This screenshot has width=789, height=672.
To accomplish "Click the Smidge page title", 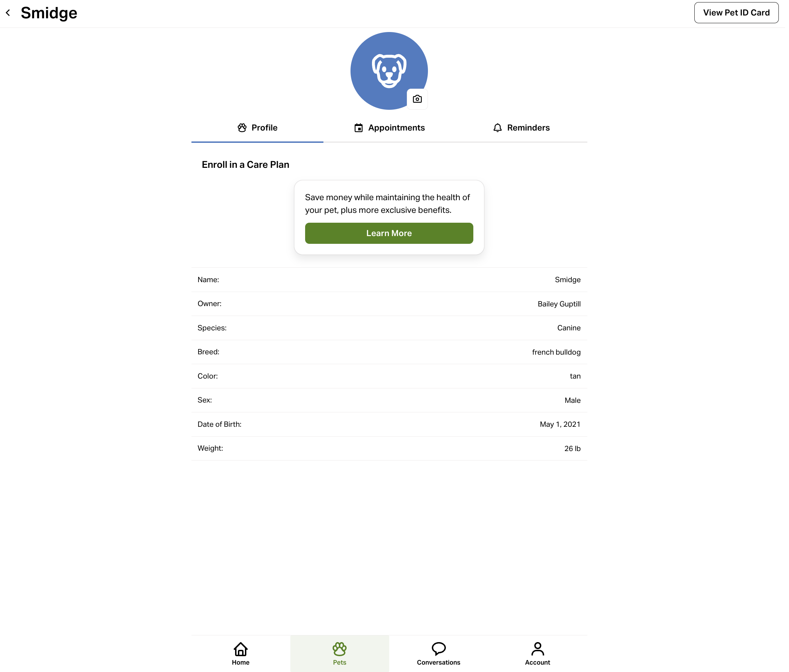I will pyautogui.click(x=49, y=13).
